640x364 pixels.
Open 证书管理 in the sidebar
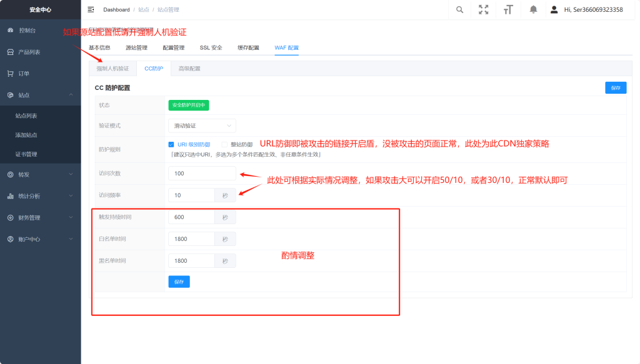tap(26, 154)
